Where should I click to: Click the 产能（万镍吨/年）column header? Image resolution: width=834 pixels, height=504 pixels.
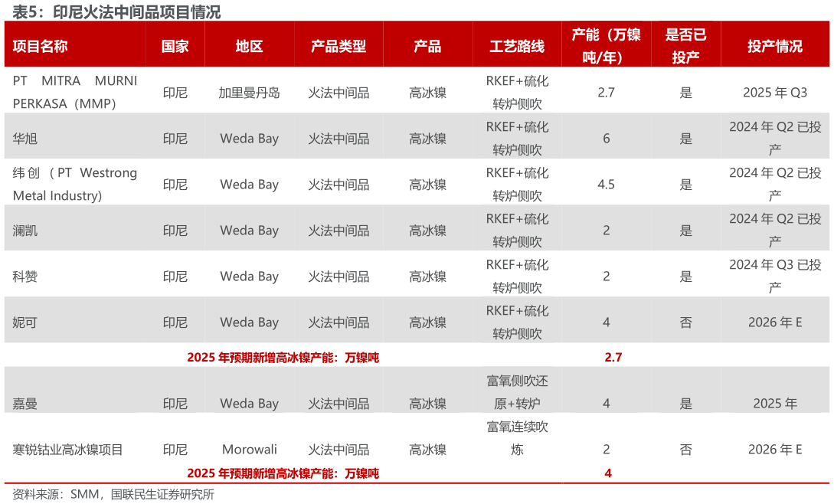click(x=606, y=46)
